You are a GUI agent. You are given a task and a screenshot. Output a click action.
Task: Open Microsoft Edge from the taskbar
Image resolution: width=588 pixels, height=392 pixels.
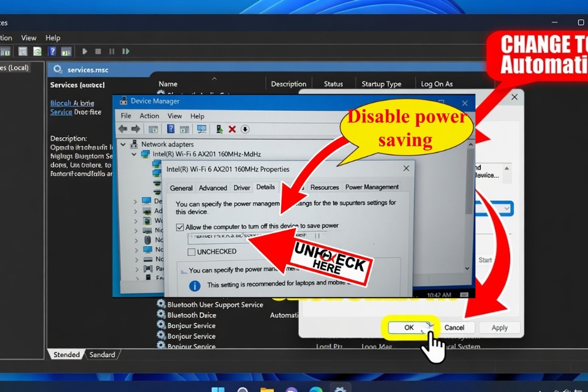point(316,390)
